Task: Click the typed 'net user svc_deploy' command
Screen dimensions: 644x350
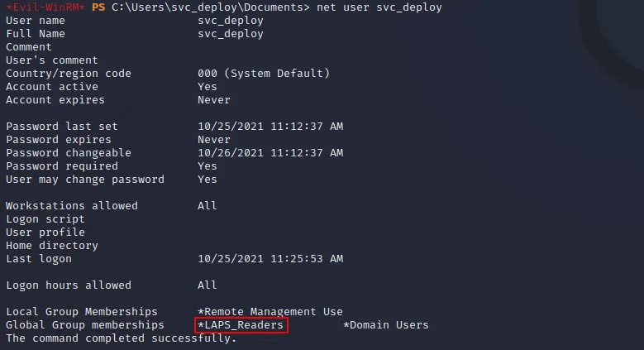Action: point(379,7)
